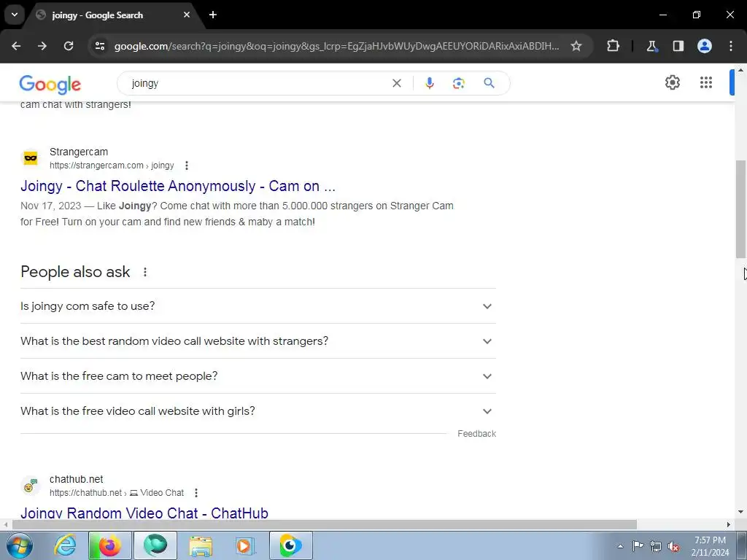The width and height of the screenshot is (747, 560).
Task: Click the scroll right arrow
Action: 729,524
